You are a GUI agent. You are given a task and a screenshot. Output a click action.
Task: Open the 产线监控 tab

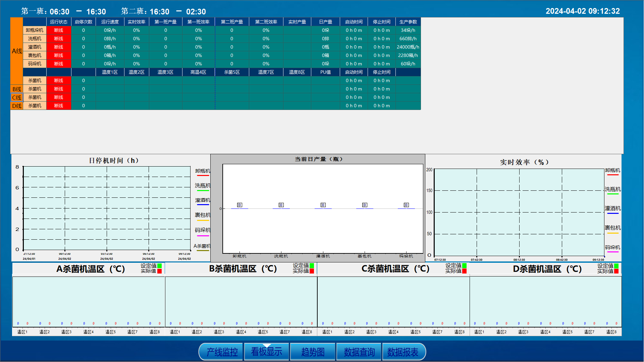click(221, 352)
